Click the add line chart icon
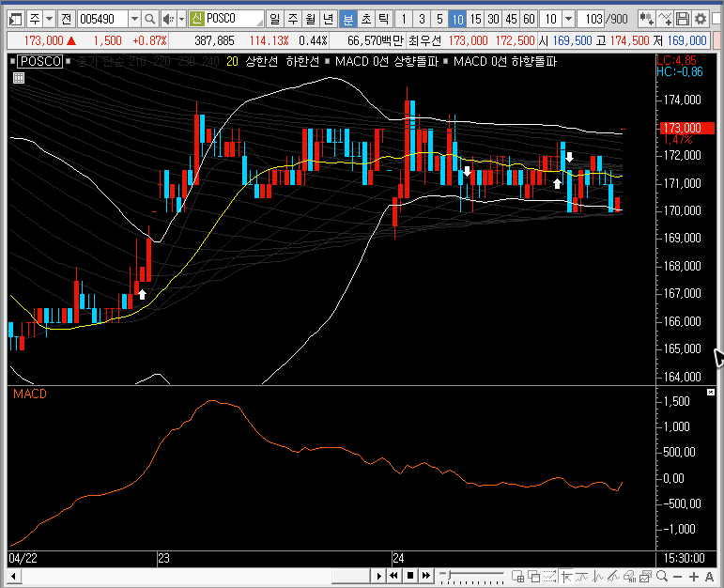724x588 pixels. pos(665,19)
